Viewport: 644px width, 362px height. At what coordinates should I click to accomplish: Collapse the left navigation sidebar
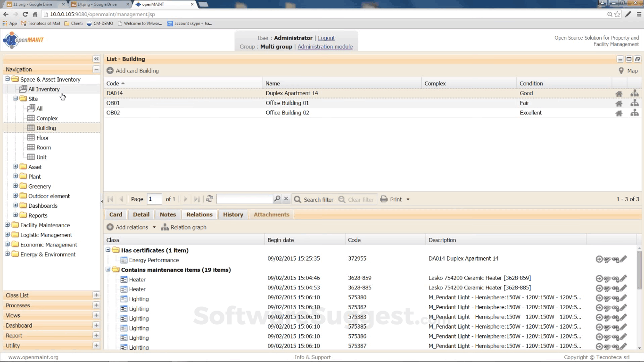pyautogui.click(x=96, y=59)
